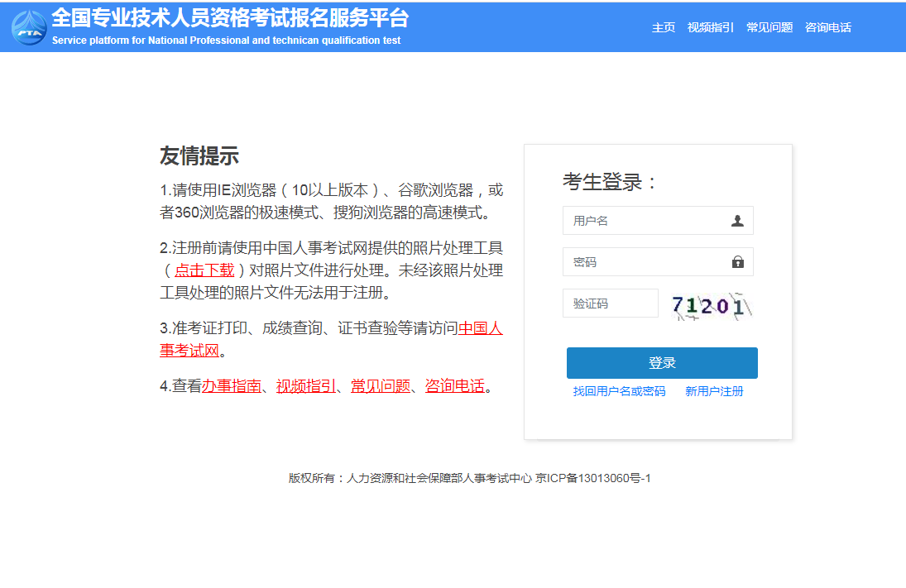The width and height of the screenshot is (906, 588).
Task: Refresh the captcha image showing 71201
Action: [712, 306]
